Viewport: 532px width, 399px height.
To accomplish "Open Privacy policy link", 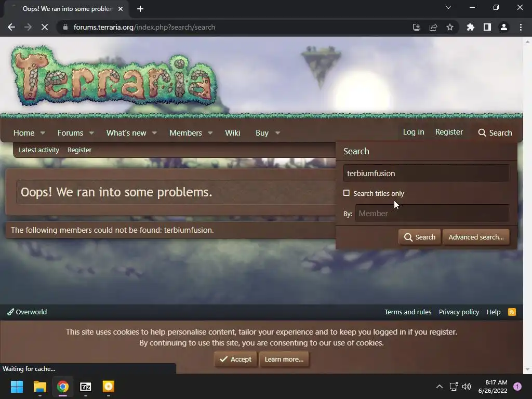I will point(459,312).
